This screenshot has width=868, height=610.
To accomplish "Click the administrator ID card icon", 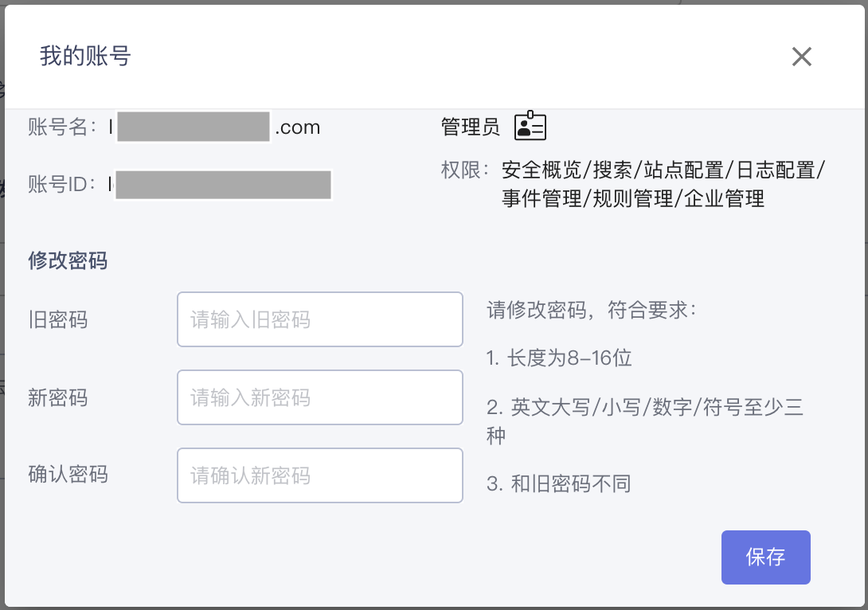I will 530,125.
